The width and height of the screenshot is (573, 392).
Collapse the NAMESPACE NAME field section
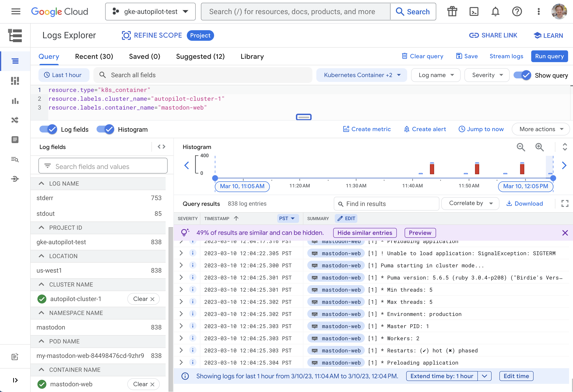(x=41, y=313)
